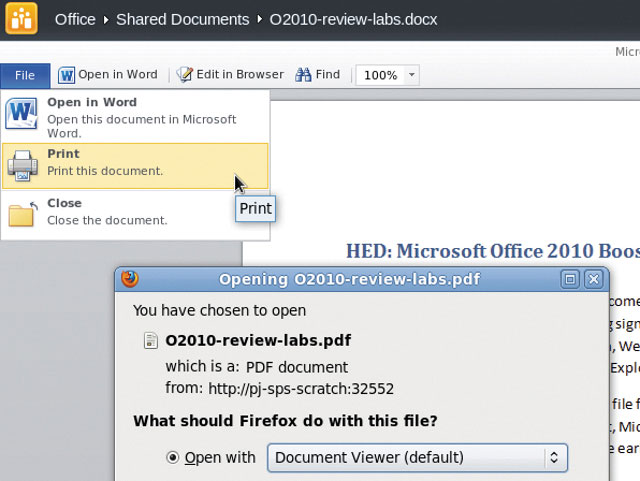The width and height of the screenshot is (640, 481).
Task: Open the File tab
Action: point(25,75)
